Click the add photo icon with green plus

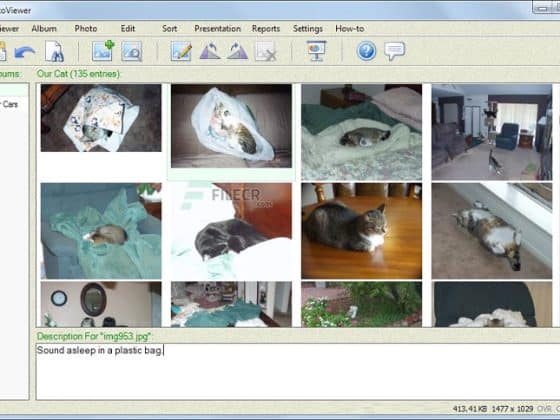click(x=103, y=51)
